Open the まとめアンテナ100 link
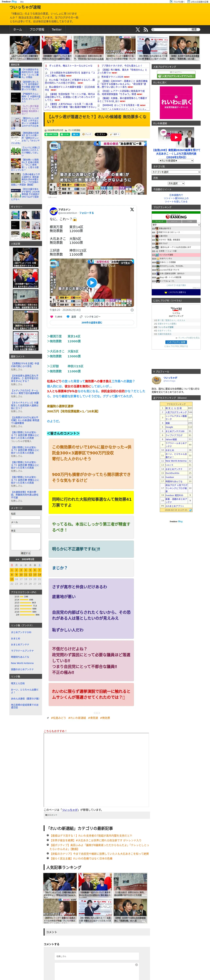 (21, 632)
